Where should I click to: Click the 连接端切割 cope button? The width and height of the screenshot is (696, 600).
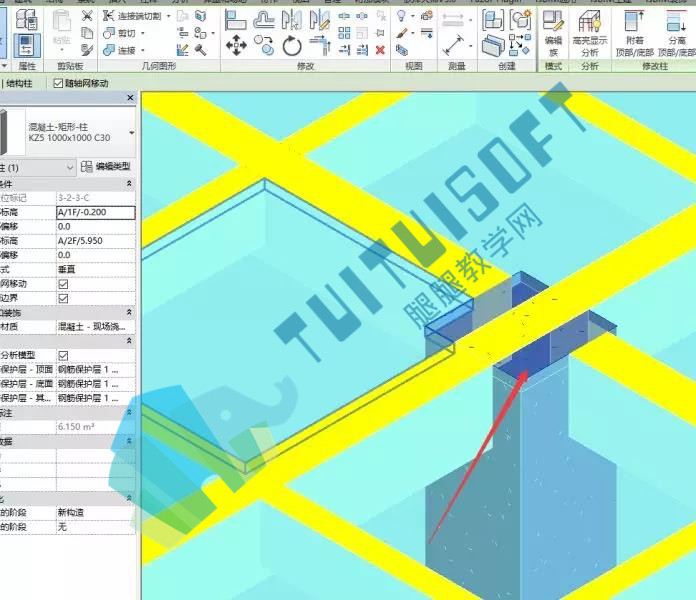(x=132, y=16)
